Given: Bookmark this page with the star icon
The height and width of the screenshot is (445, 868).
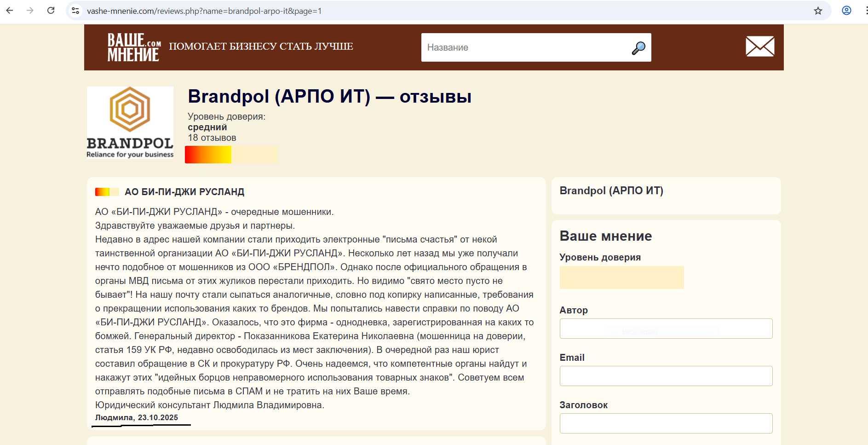Looking at the screenshot, I should click(x=818, y=11).
